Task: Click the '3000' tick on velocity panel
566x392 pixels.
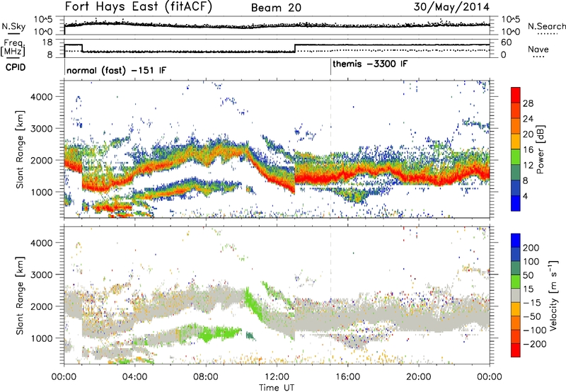Action: tap(41, 275)
